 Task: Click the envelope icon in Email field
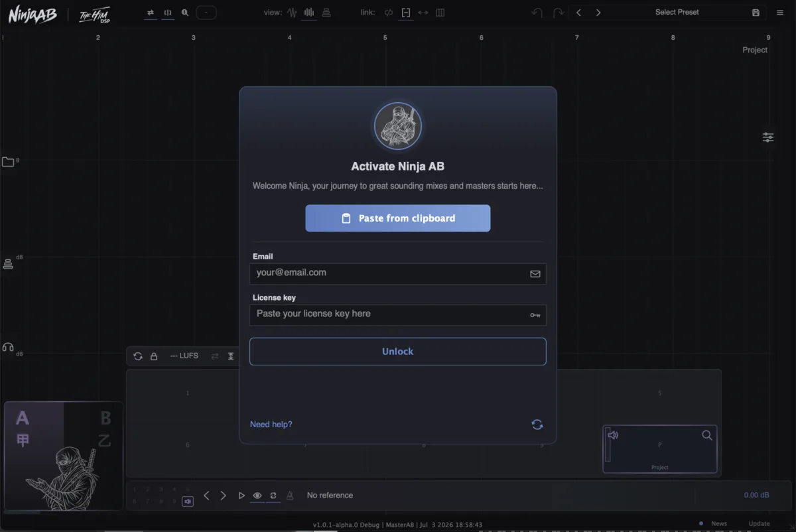click(535, 273)
